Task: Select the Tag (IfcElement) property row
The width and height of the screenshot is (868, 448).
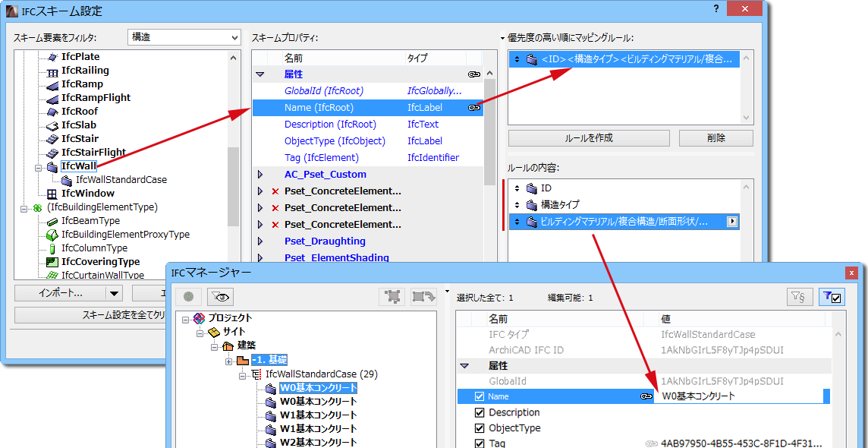Action: click(367, 158)
